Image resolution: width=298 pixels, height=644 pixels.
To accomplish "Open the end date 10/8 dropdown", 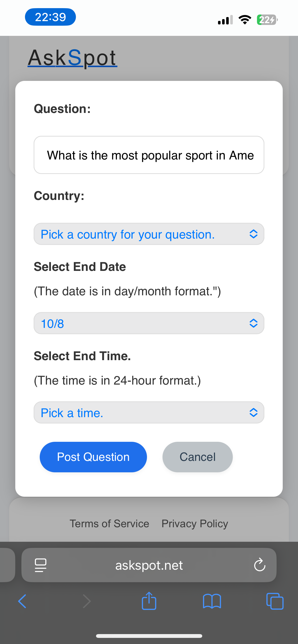I will tap(149, 323).
